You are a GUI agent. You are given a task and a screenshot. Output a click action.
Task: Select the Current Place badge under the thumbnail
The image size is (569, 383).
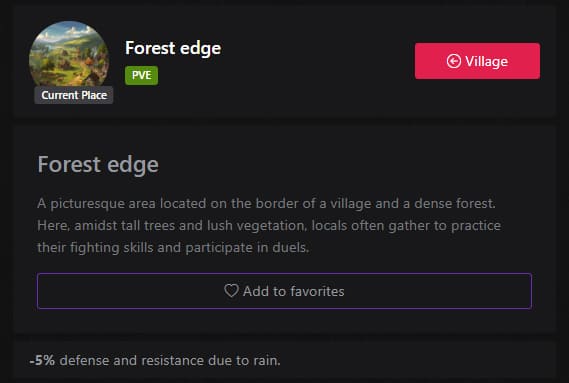pos(74,95)
